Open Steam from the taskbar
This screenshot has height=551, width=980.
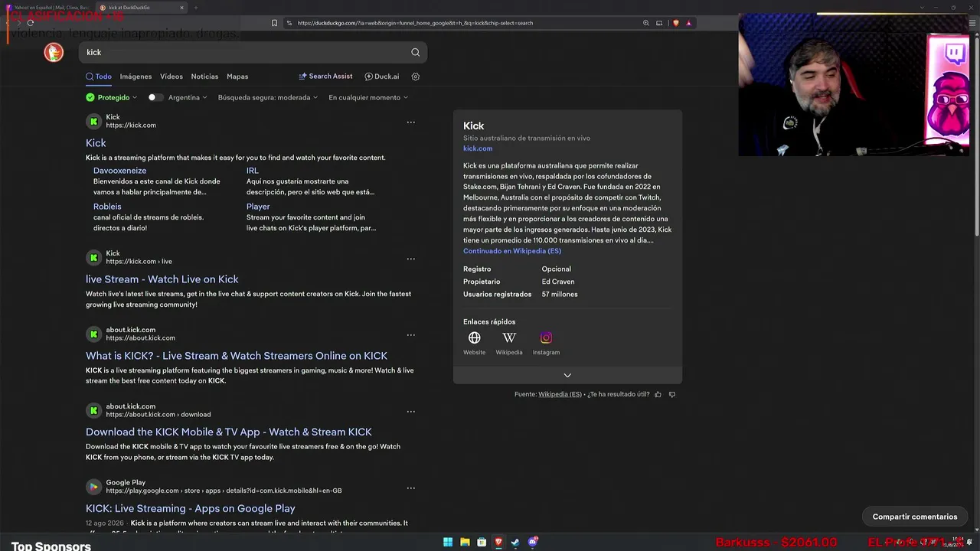515,543
